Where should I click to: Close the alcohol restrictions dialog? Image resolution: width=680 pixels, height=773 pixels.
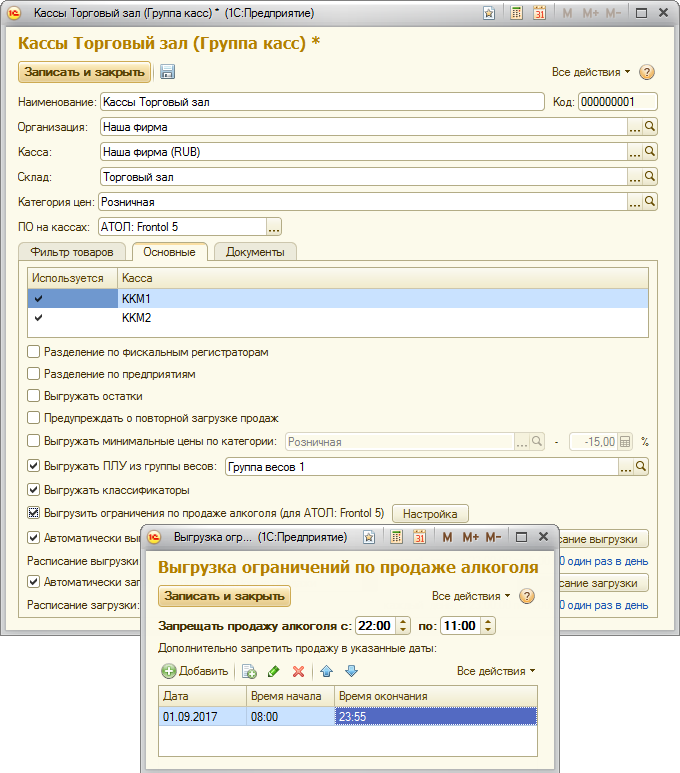click(x=543, y=537)
